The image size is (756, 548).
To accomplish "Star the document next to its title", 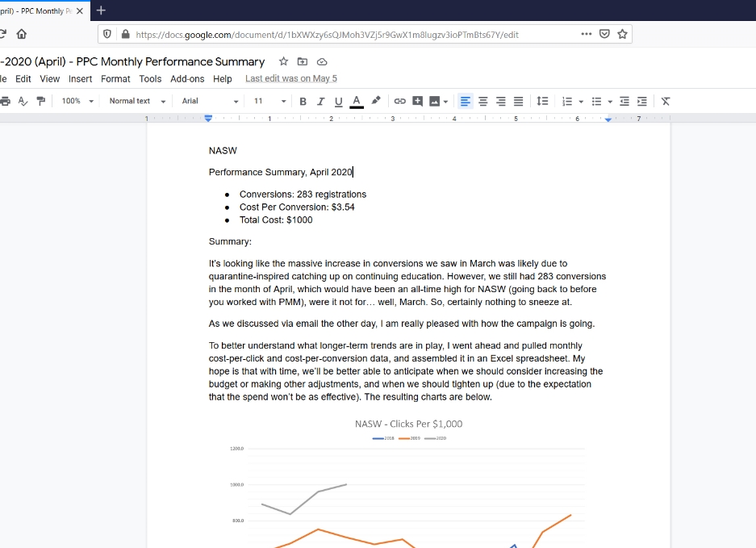I will (x=282, y=61).
